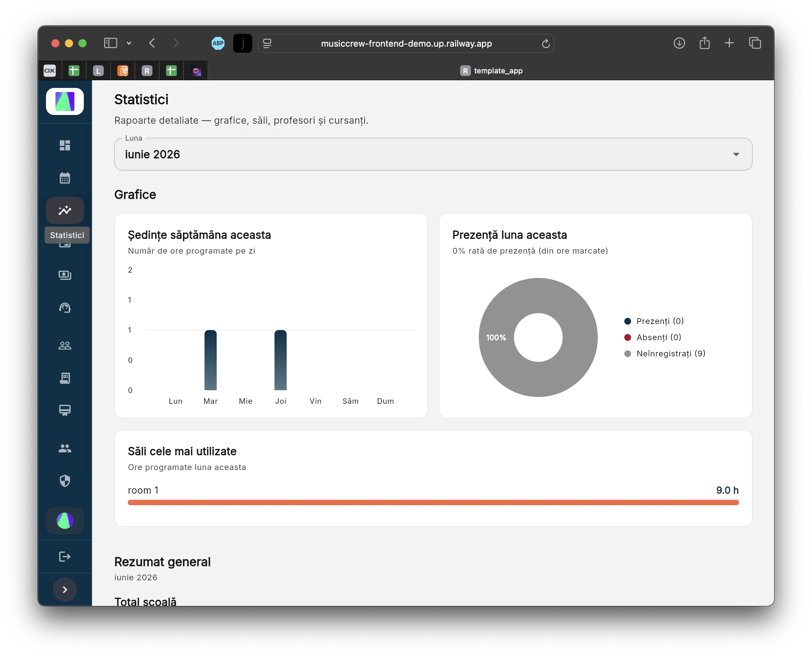The image size is (812, 656).
Task: Open the dashboard grid icon in sidebar
Action: point(65,145)
